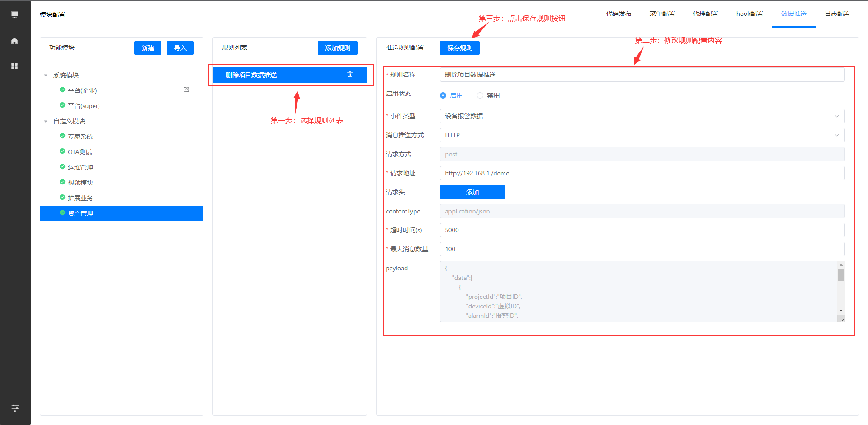Open the monitor icon in left sidebar
Screen dimensions: 868x425
(15, 14)
